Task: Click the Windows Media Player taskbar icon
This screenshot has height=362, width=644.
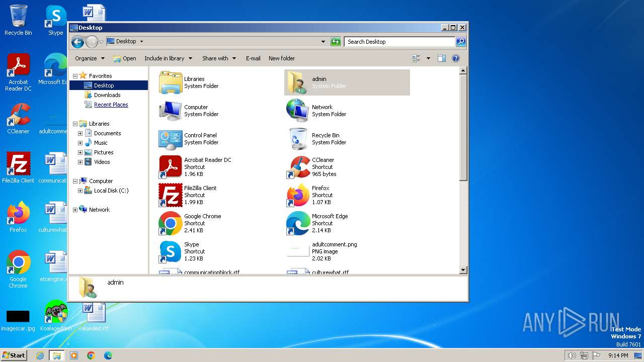Action: (x=74, y=355)
